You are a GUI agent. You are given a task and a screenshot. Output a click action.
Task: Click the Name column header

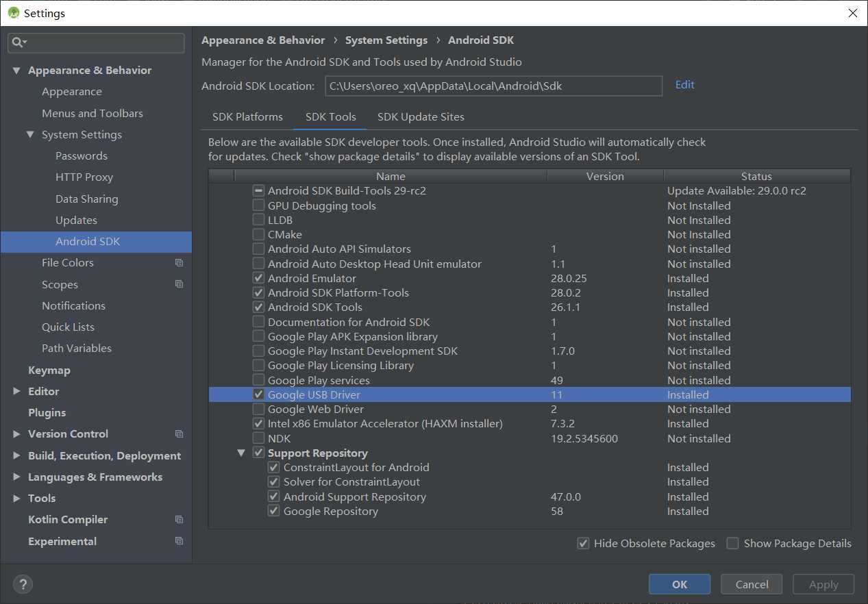(x=390, y=176)
